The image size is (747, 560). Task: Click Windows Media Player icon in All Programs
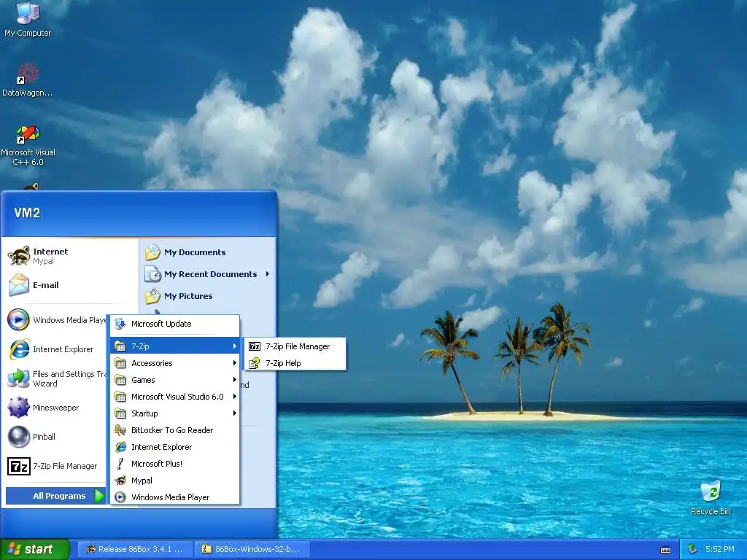coord(120,497)
